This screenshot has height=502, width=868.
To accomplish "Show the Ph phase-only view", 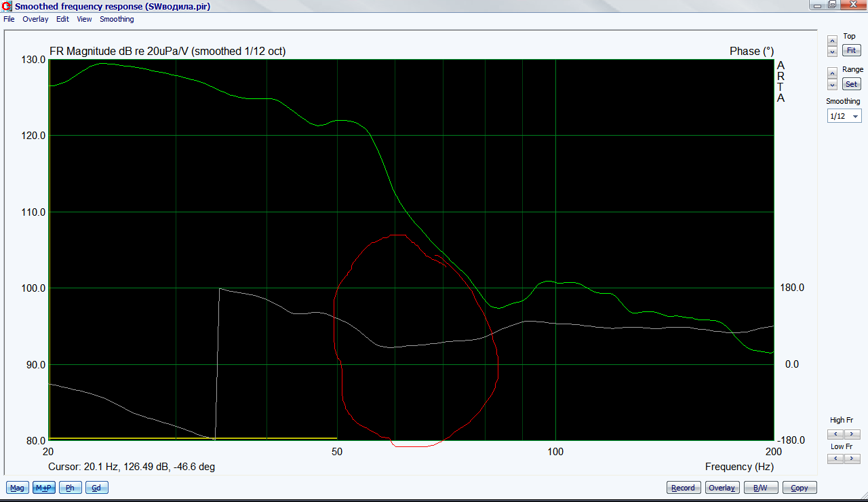I will click(70, 488).
